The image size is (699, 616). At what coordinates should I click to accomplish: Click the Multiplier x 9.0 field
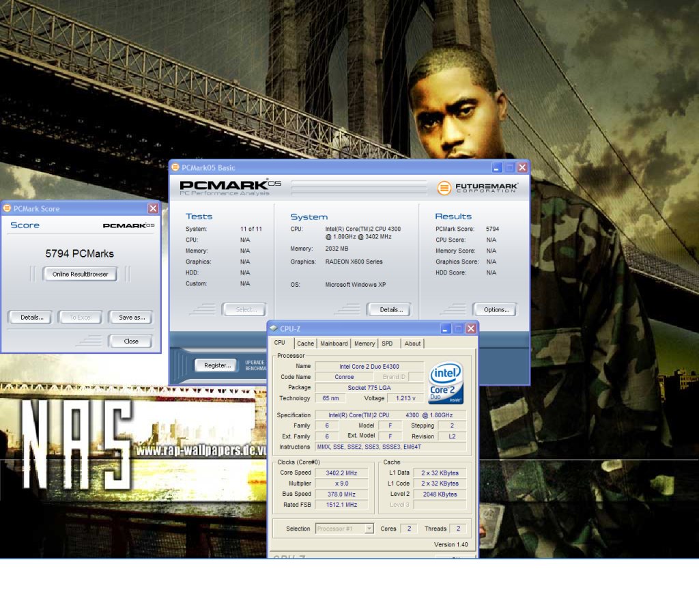coord(341,484)
